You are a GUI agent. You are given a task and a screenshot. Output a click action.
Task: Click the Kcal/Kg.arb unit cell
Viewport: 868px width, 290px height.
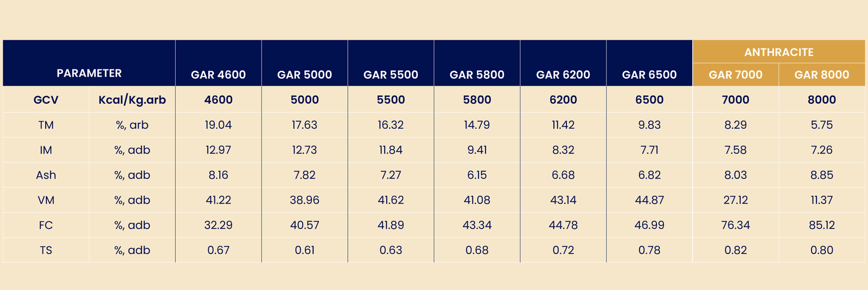[x=132, y=100]
